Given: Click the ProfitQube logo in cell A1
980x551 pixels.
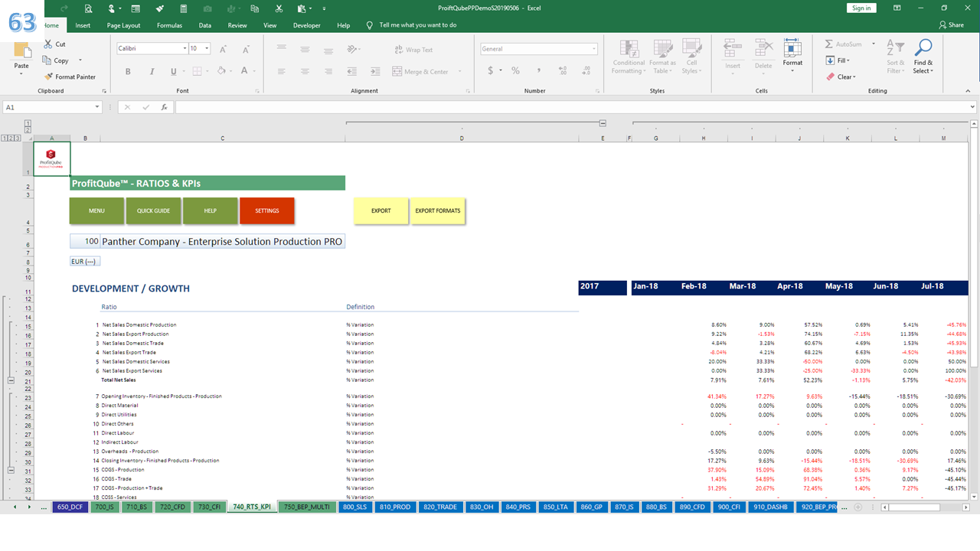Looking at the screenshot, I should point(51,158).
